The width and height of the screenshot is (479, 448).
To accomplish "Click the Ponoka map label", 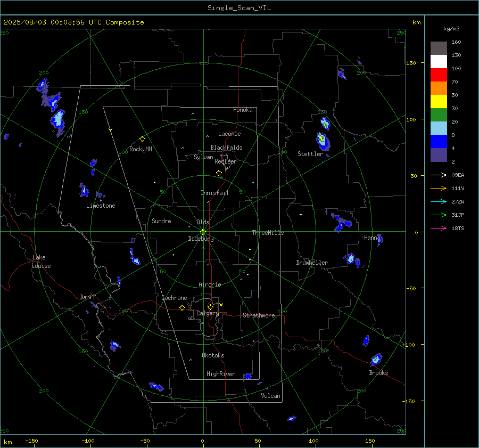I will coord(243,110).
